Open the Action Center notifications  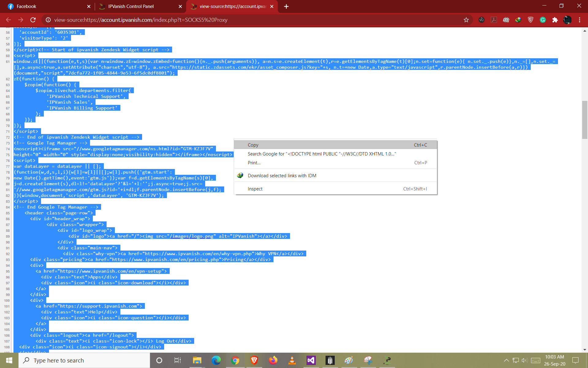click(575, 360)
